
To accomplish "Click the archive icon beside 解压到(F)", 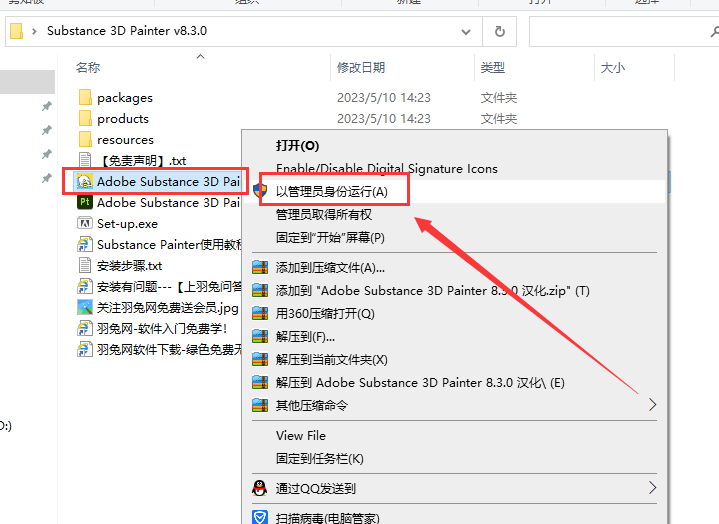I will pyautogui.click(x=260, y=336).
